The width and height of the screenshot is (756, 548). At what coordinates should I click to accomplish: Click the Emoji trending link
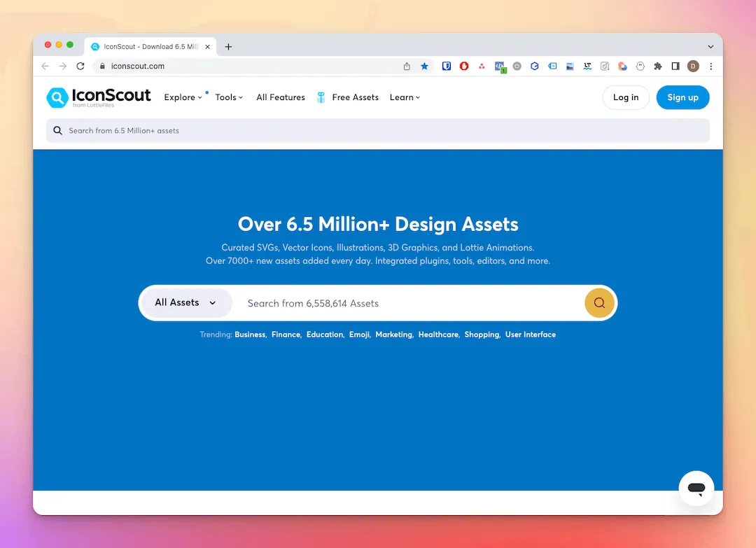pyautogui.click(x=359, y=335)
